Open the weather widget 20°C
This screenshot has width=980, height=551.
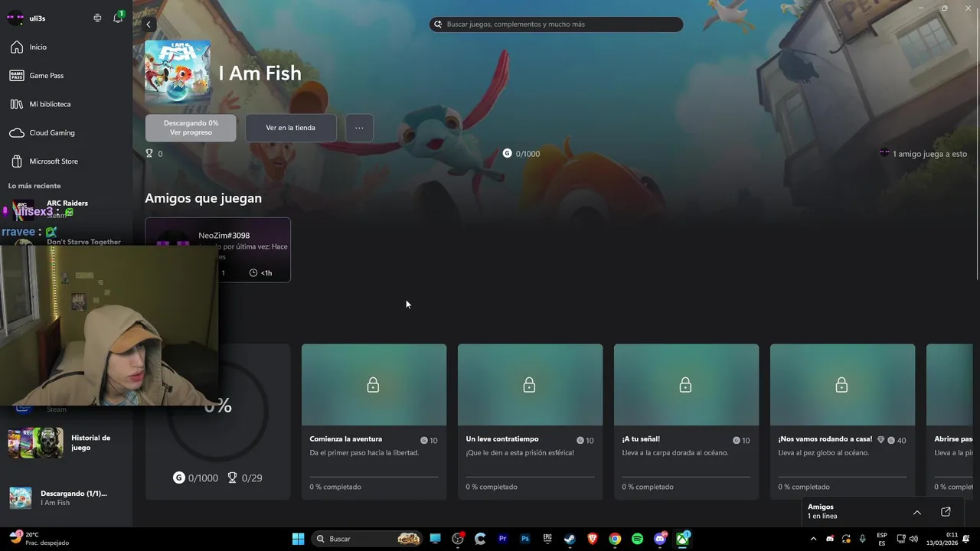click(38, 539)
